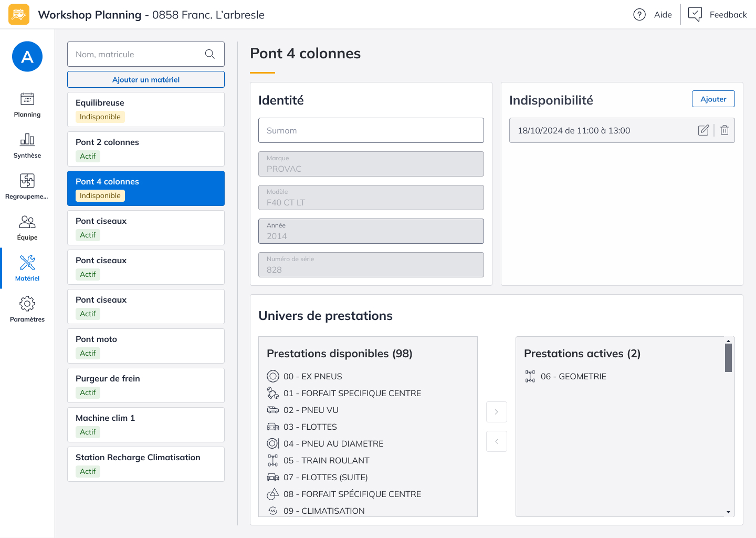Open Regroupements puzzle icon section
Viewport: 756px width, 538px height.
pos(27,187)
